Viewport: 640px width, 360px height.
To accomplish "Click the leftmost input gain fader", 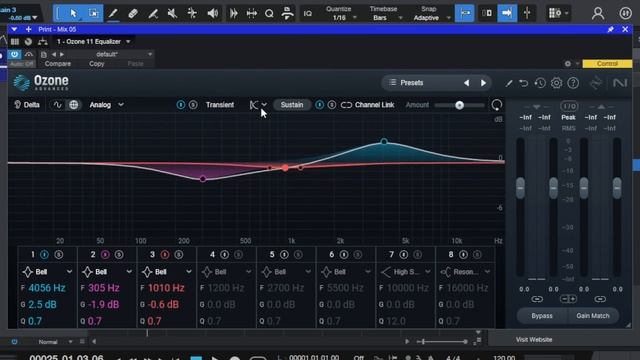I will click(520, 188).
